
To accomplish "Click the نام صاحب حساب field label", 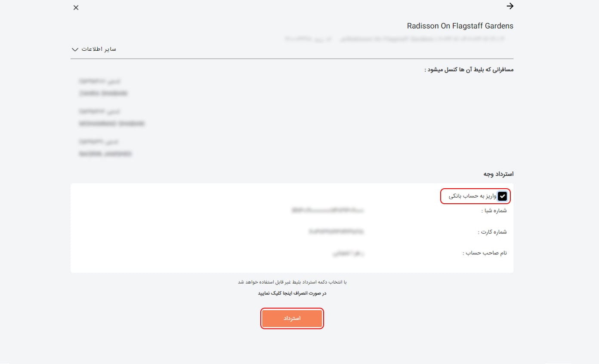I will (x=485, y=253).
